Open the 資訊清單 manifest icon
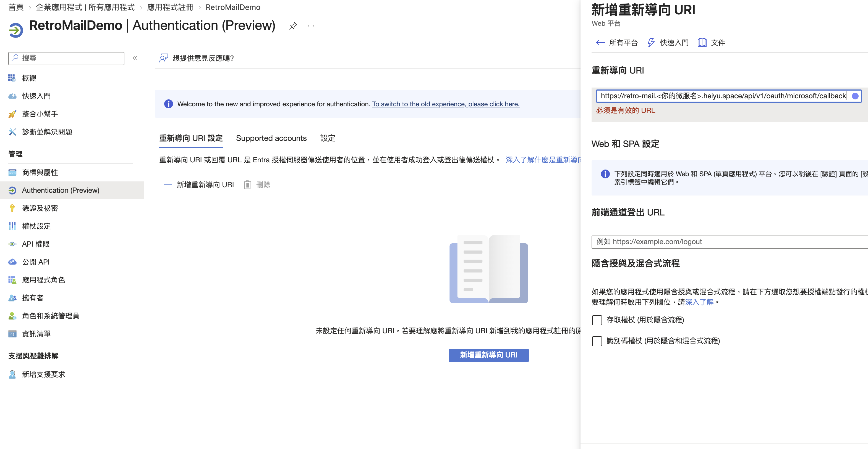The image size is (868, 449). tap(12, 334)
